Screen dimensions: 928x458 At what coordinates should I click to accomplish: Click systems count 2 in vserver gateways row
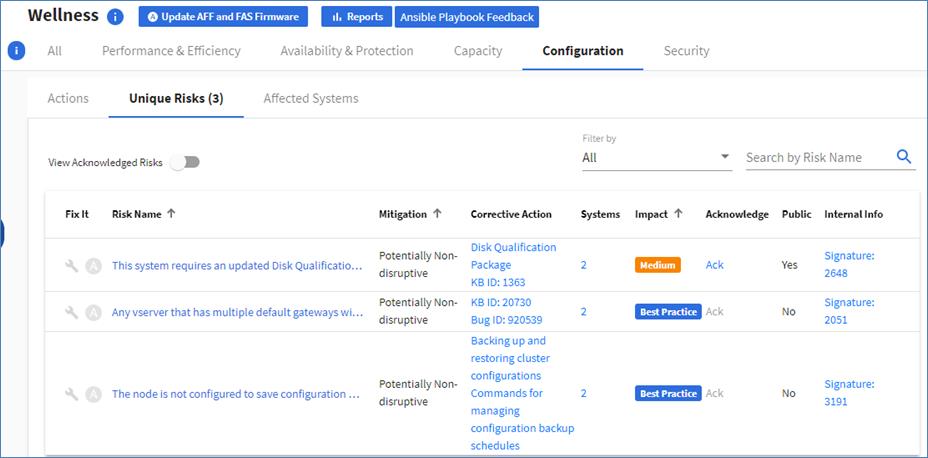(x=584, y=312)
